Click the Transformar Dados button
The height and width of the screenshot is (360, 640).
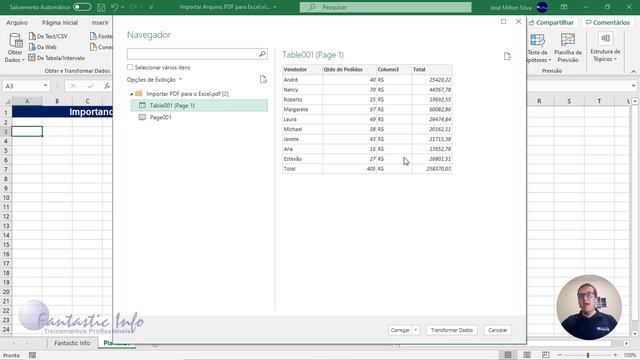point(451,330)
